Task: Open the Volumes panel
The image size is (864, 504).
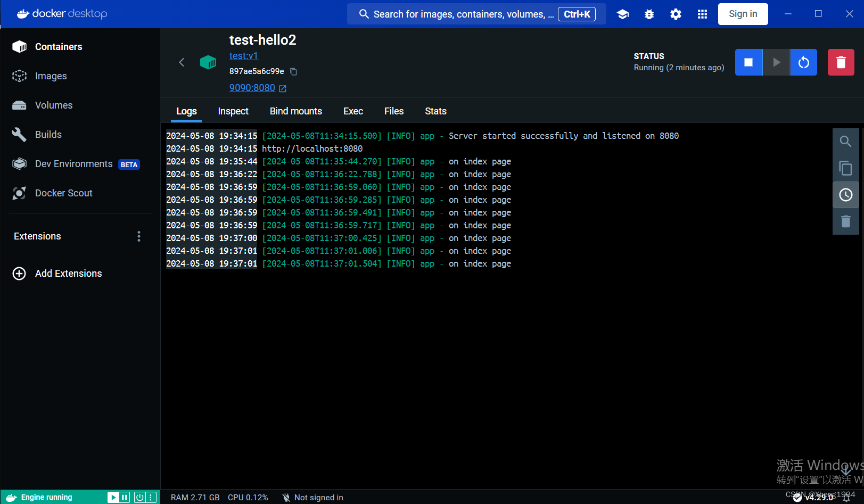Action: coord(53,105)
